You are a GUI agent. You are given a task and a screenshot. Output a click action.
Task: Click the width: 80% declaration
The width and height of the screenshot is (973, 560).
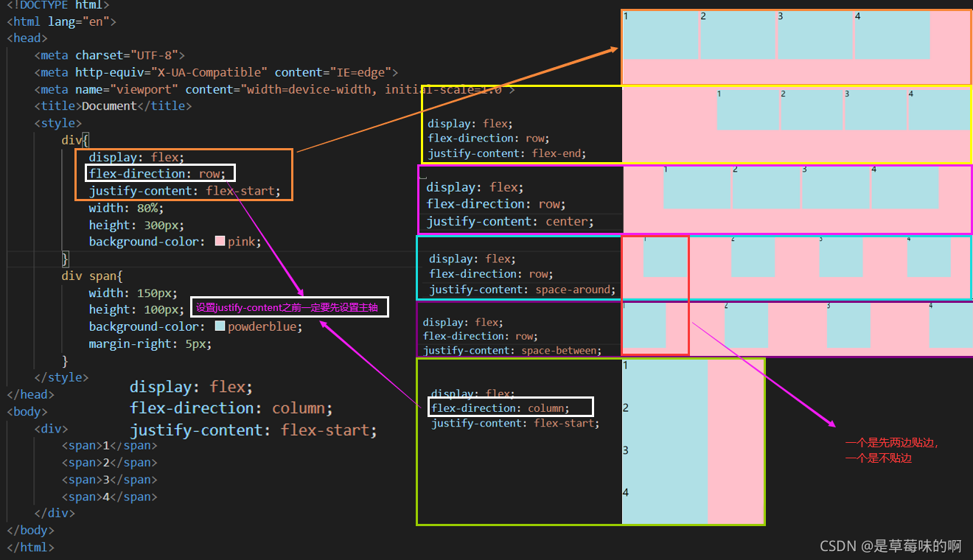[x=126, y=208]
